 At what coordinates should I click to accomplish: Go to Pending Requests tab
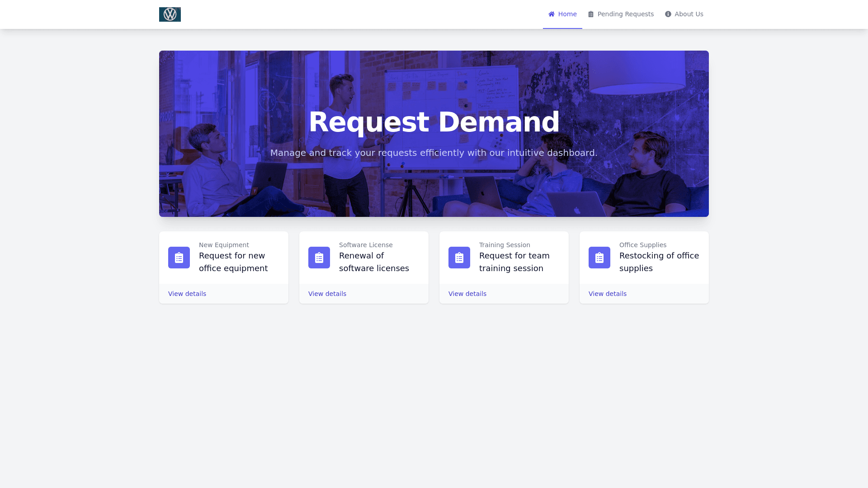pos(625,14)
